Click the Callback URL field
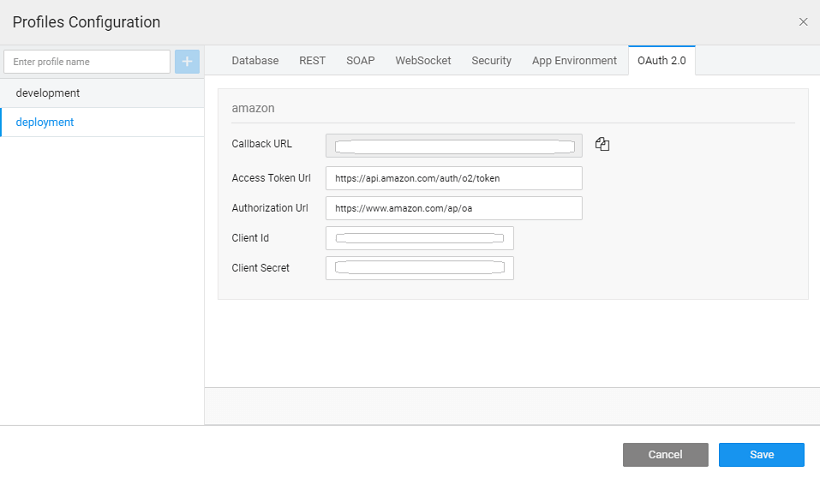This screenshot has width=820, height=484. pyautogui.click(x=454, y=146)
